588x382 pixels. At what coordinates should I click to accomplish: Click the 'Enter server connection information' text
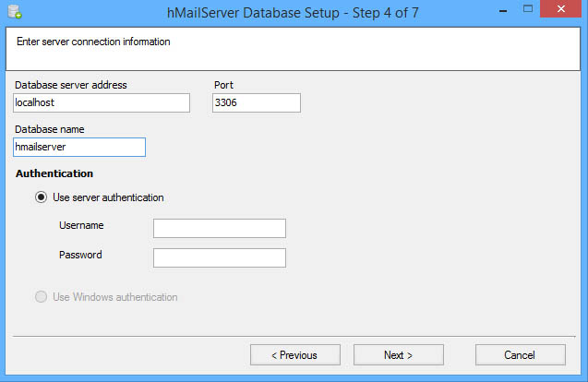93,42
